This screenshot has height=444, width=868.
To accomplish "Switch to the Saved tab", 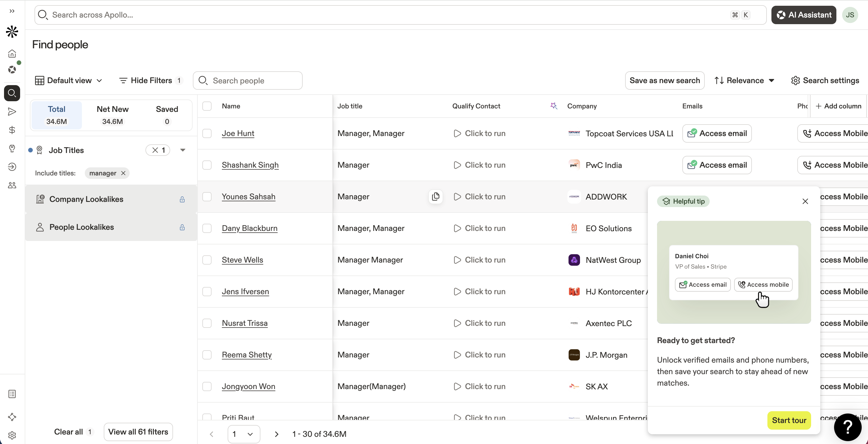I will tap(167, 115).
